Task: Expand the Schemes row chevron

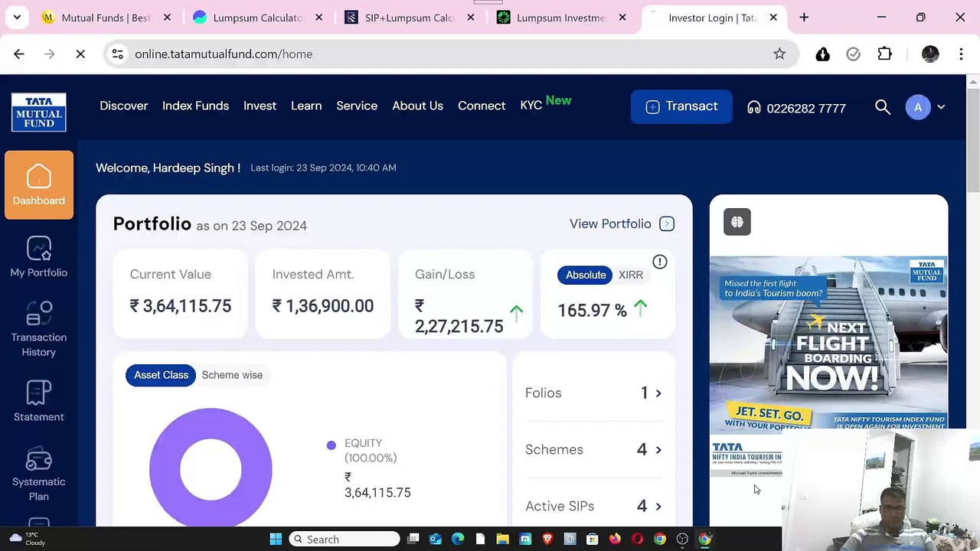Action: [658, 450]
